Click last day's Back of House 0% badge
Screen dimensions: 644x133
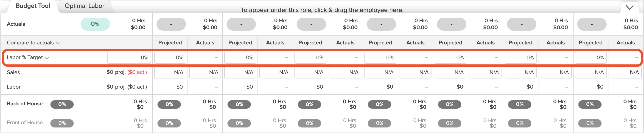click(x=590, y=104)
